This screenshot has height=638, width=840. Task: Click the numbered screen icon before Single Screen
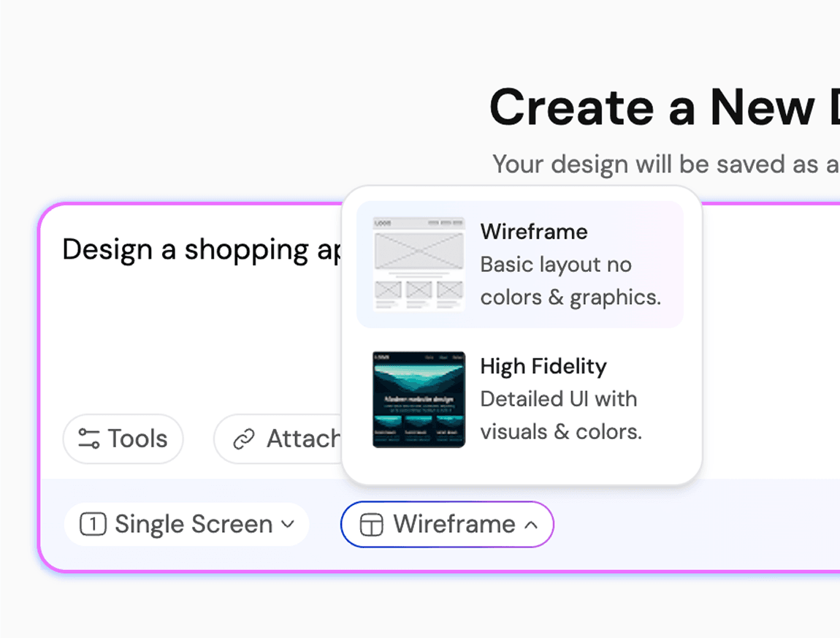[x=93, y=524]
